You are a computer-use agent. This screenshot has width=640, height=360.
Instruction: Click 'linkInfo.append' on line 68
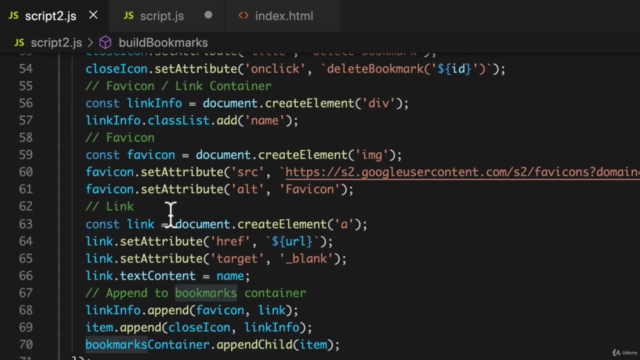click(137, 310)
